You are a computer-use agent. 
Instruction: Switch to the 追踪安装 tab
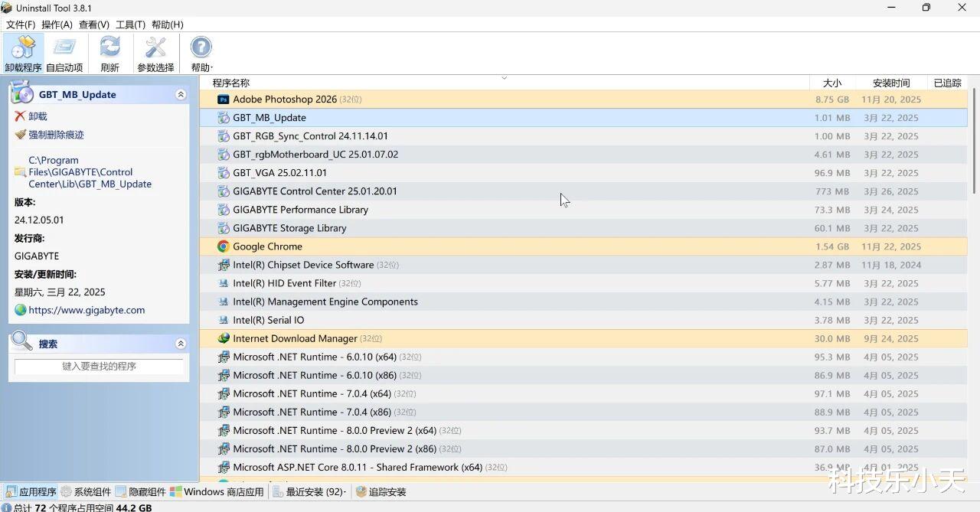(381, 492)
